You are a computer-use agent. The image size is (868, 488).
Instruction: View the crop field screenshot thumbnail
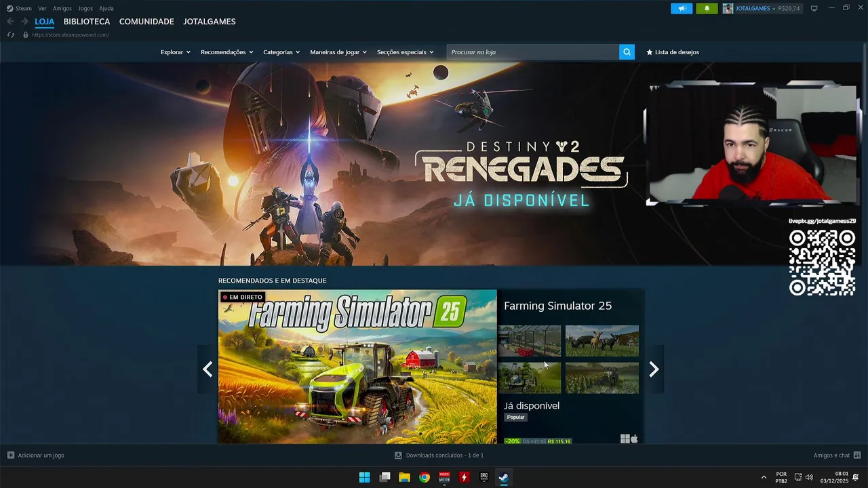(602, 378)
